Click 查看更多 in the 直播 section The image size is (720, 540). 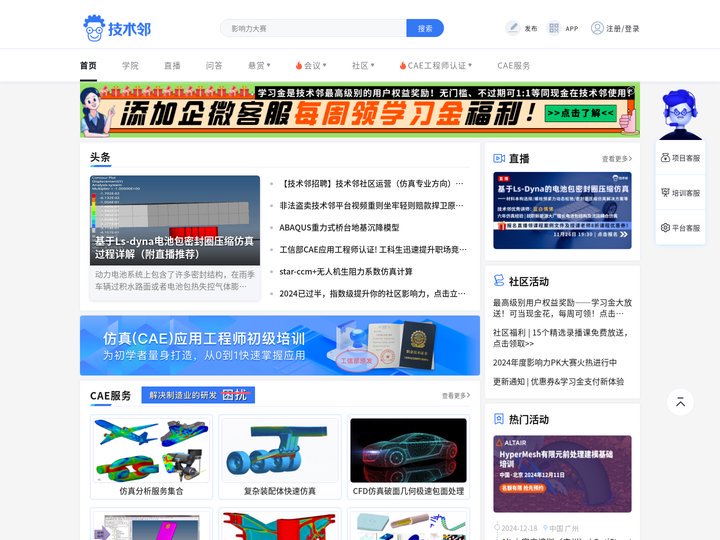(617, 158)
